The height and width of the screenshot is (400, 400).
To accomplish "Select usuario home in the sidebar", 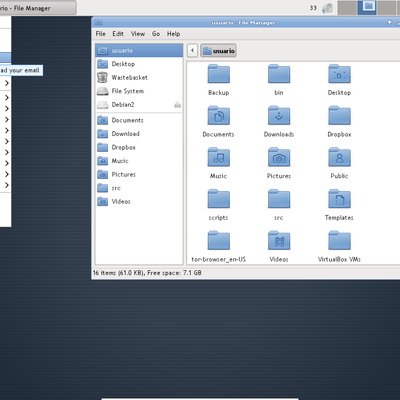I will pos(139,50).
